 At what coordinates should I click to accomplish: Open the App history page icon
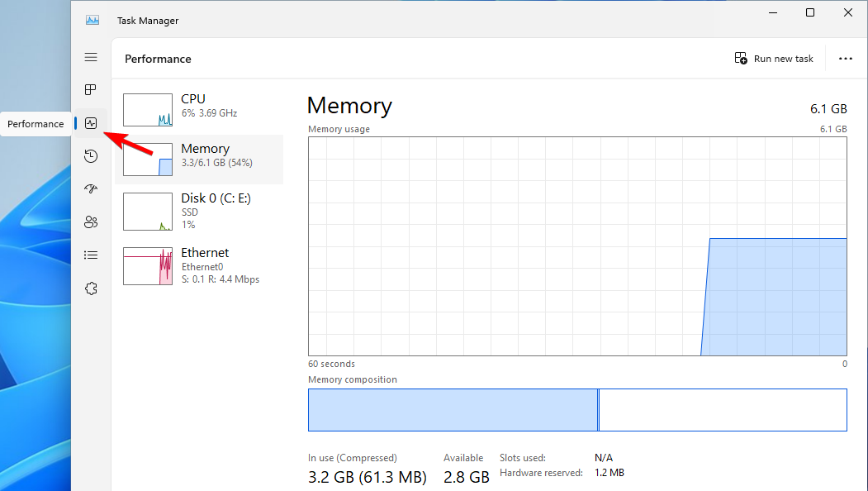(91, 156)
